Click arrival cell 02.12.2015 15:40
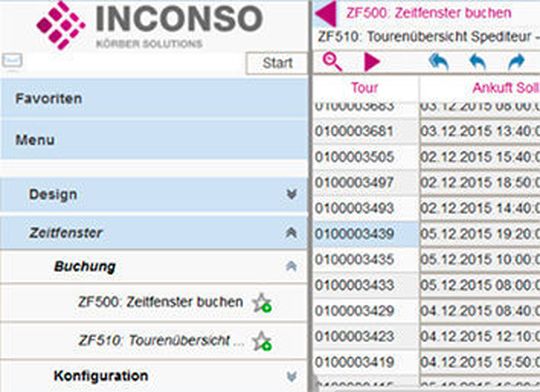 pos(480,157)
